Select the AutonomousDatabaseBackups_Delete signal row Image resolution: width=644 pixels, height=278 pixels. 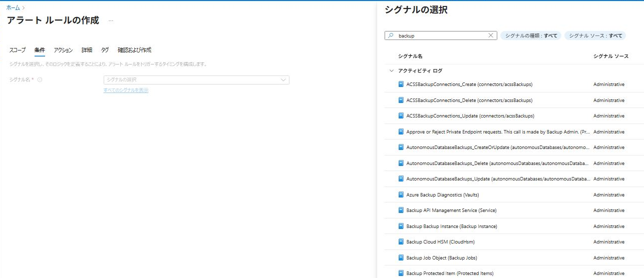point(514,163)
